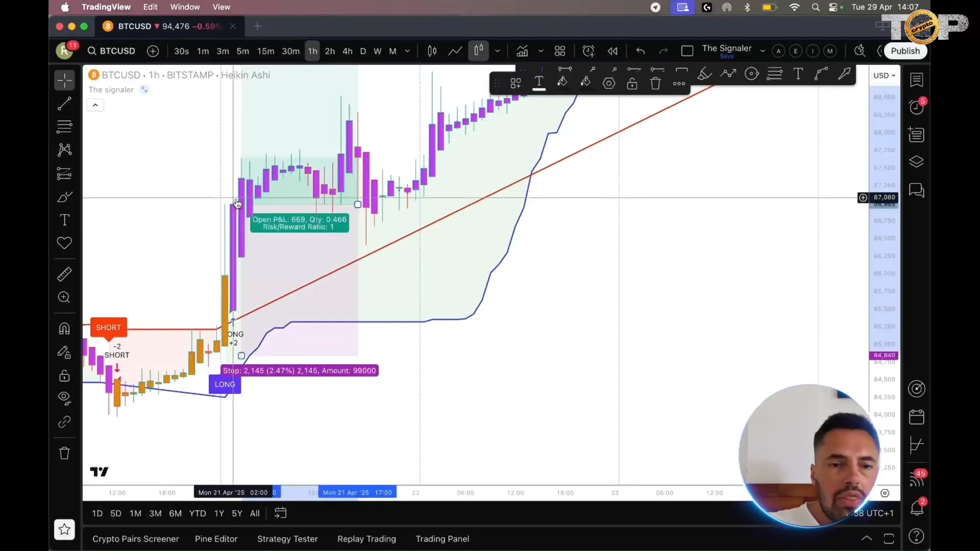The height and width of the screenshot is (551, 980).
Task: Expand chart type dropdown arrow
Action: (497, 51)
